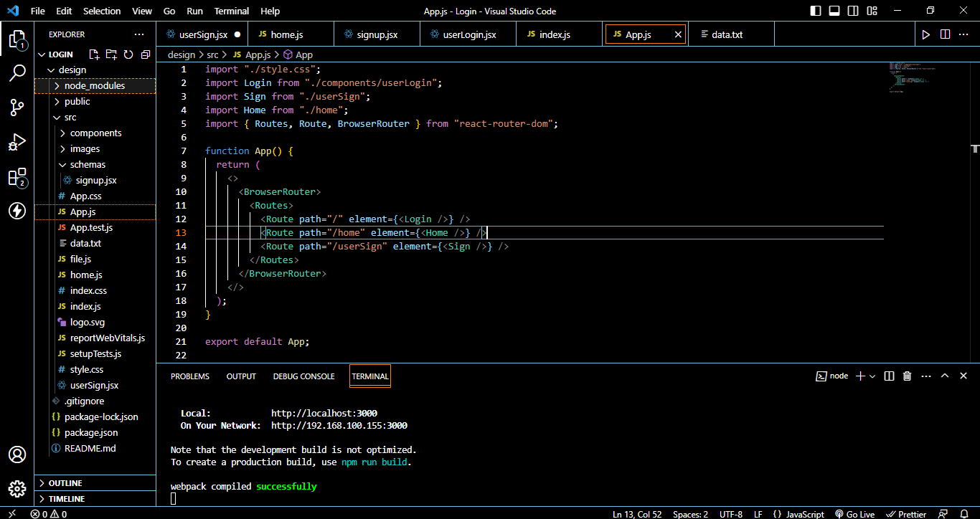Image resolution: width=980 pixels, height=519 pixels.
Task: Open the Accounts icon in activity bar
Action: pyautogui.click(x=17, y=454)
